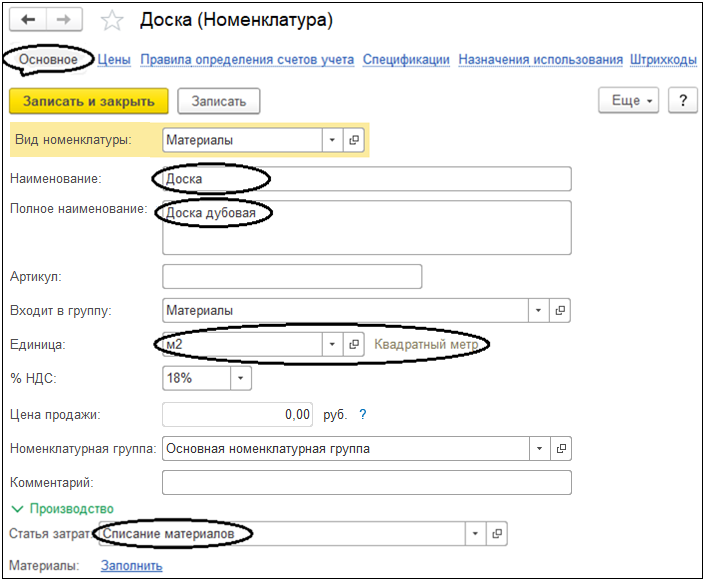This screenshot has width=705, height=581.
Task: Click the Единица field showing м2
Action: (x=243, y=344)
